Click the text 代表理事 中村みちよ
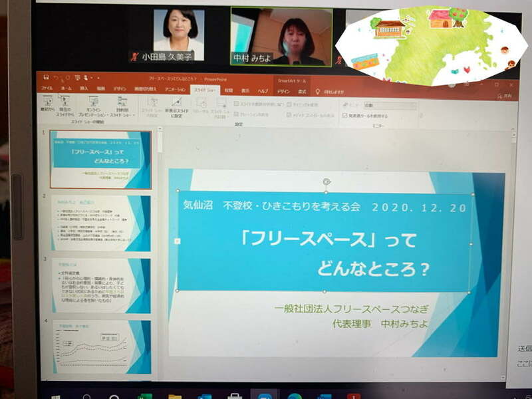Image resolution: width=532 pixels, height=399 pixels. (x=380, y=324)
